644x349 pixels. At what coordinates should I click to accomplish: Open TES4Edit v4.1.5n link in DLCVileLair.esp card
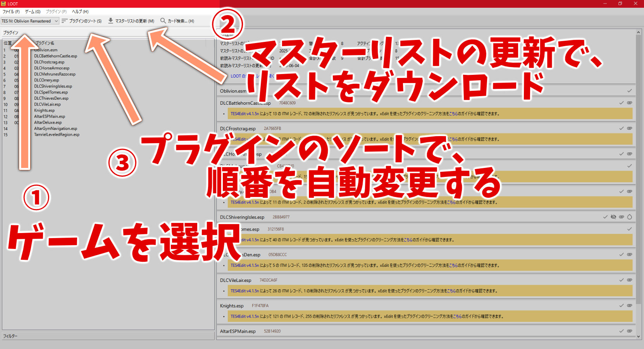tap(245, 291)
